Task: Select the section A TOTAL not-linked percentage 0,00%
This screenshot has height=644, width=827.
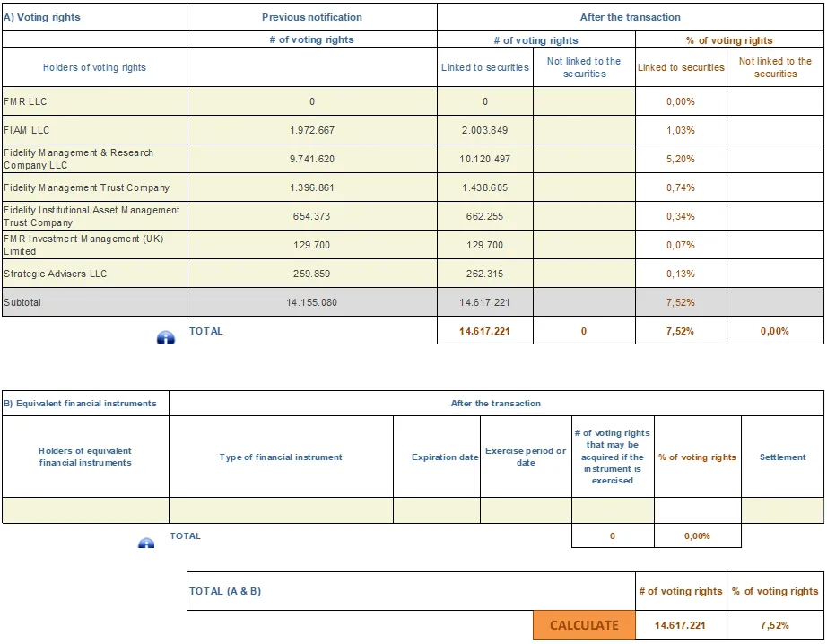Action: [775, 331]
